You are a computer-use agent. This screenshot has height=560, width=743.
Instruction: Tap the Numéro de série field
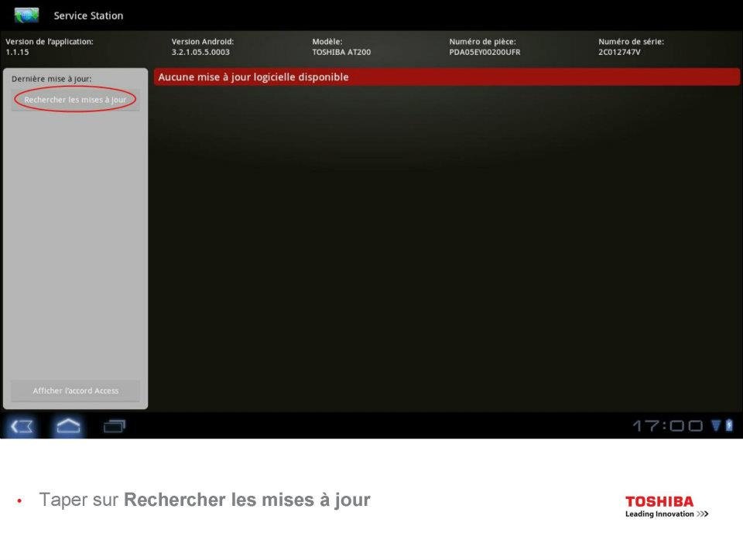click(x=631, y=46)
